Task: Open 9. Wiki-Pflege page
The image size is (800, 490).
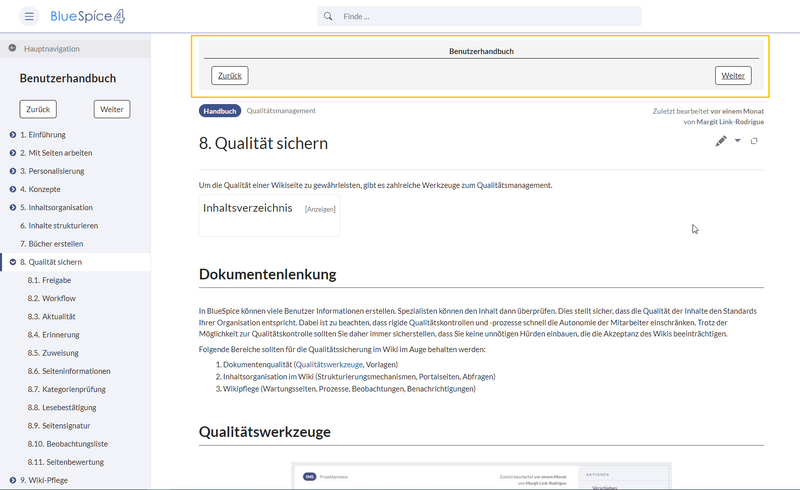Action: (44, 480)
